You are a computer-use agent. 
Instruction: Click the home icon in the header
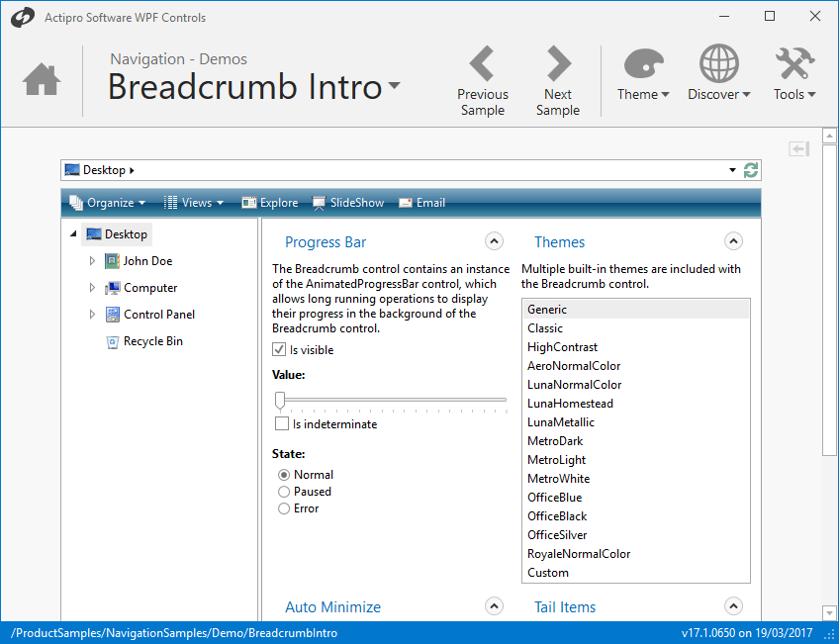tap(41, 78)
